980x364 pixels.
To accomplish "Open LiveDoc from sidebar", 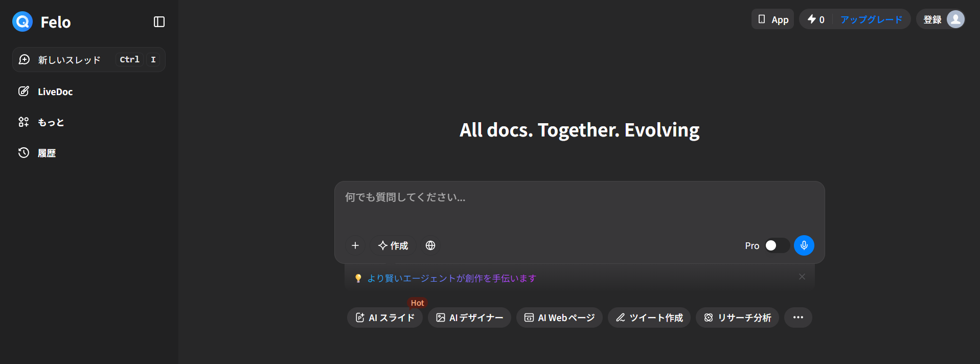I will 55,92.
